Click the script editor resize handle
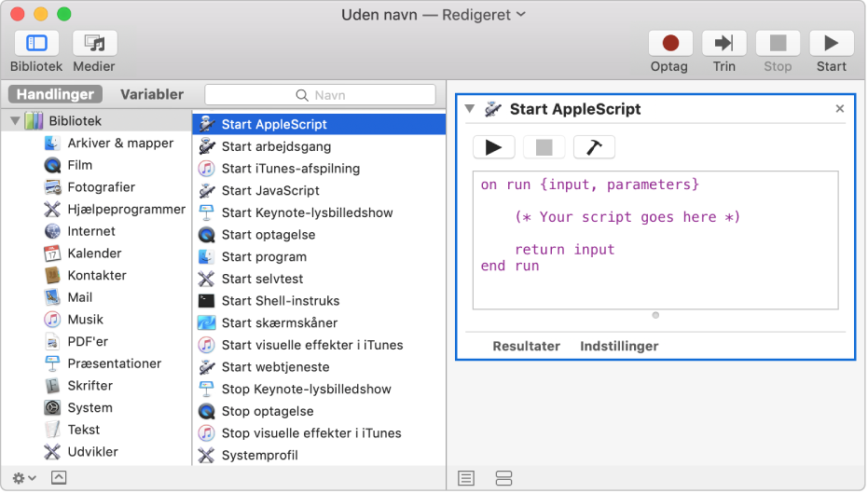Screen dimensions: 868x493 point(655,315)
